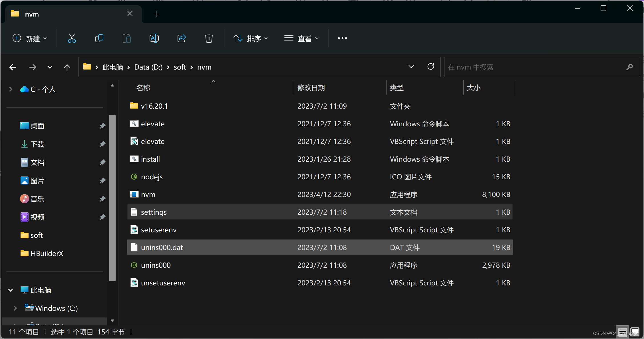Open 下载 in quick access
Image resolution: width=644 pixels, height=339 pixels.
(37, 144)
